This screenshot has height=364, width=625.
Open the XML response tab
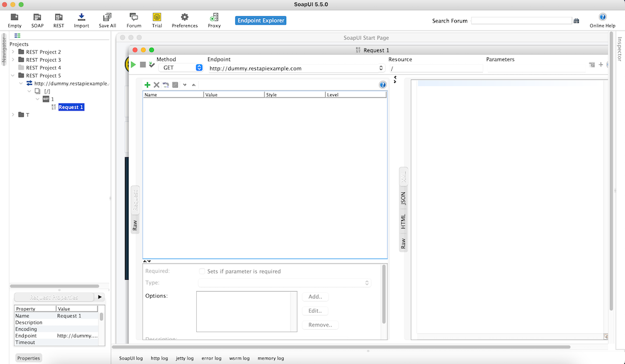403,177
